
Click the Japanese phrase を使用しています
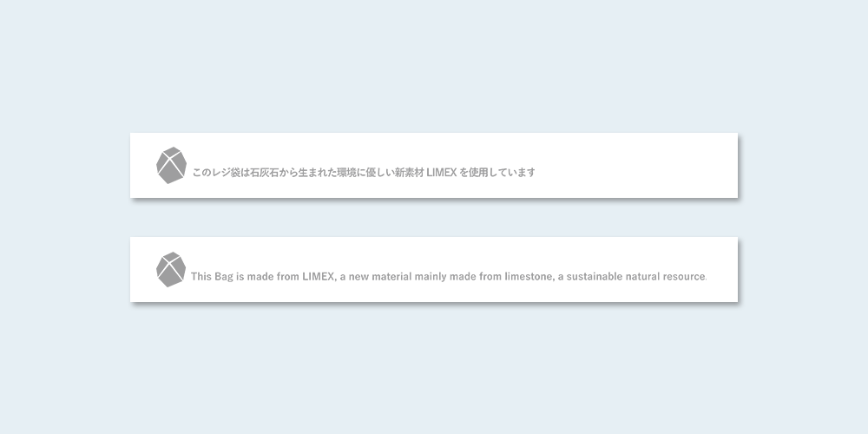pyautogui.click(x=497, y=172)
